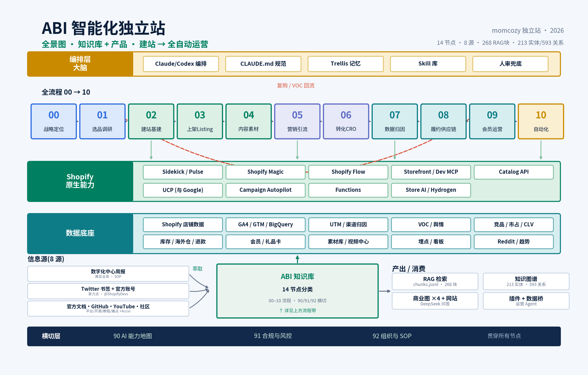
Task: Select the Catalog API box
Action: [514, 172]
